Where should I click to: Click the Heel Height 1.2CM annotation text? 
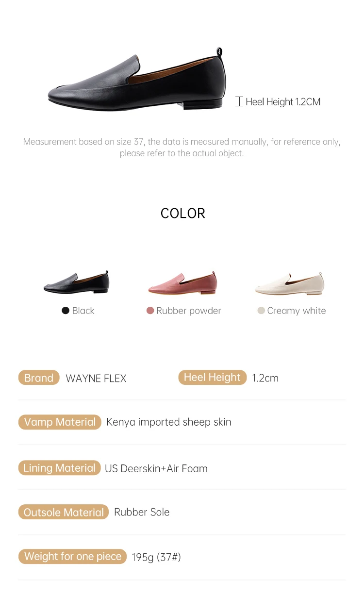283,102
